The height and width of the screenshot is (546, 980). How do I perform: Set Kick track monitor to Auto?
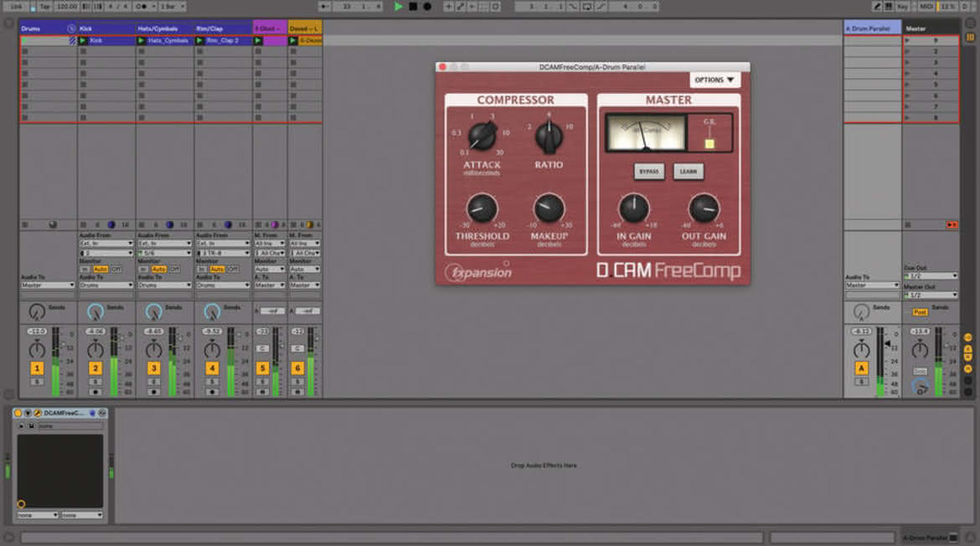[x=100, y=270]
